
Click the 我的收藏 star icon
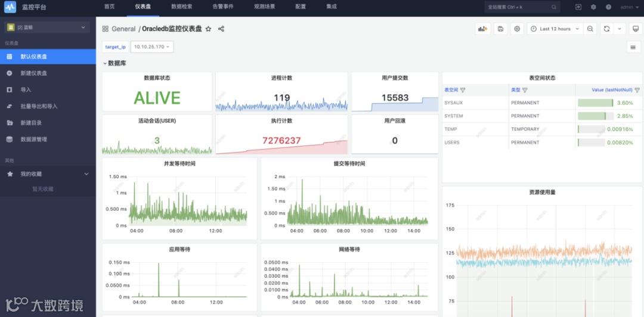pos(10,174)
